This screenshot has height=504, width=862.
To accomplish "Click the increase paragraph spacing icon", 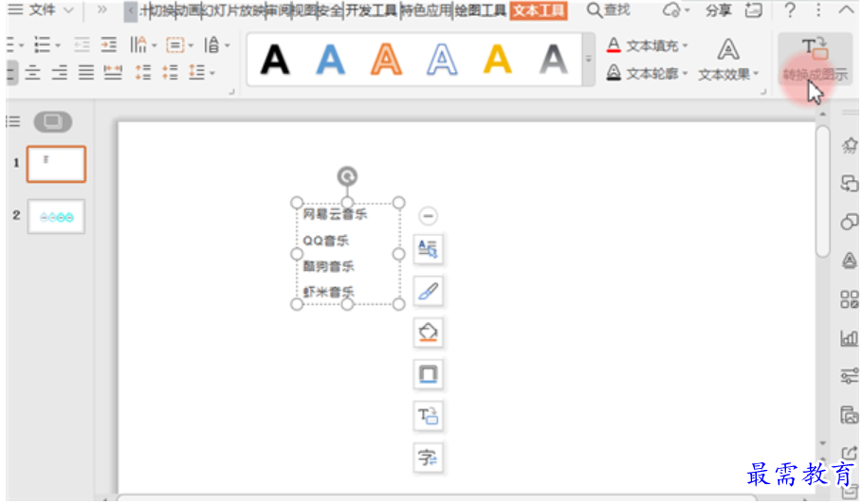I will [143, 72].
